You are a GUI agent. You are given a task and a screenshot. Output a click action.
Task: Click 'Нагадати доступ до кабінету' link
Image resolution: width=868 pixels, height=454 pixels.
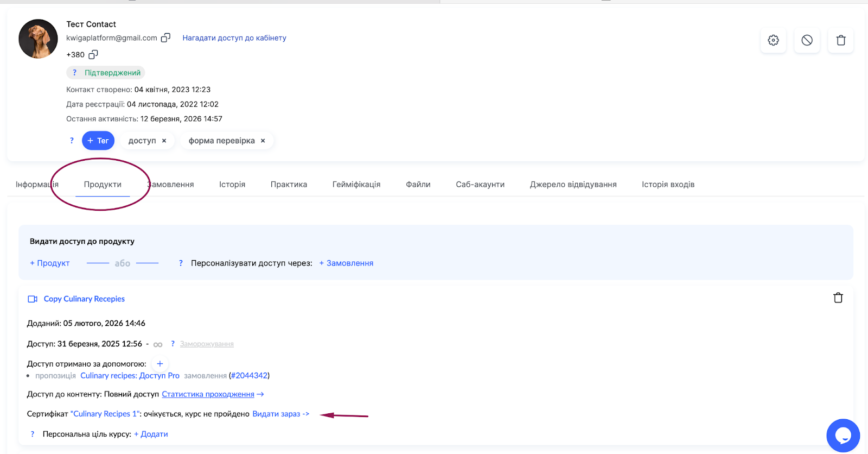(x=234, y=38)
